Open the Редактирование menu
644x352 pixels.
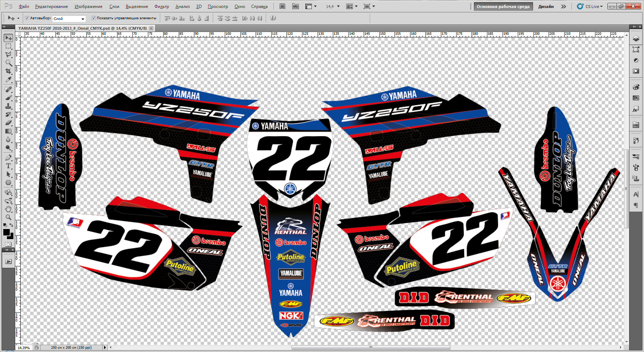click(x=51, y=7)
